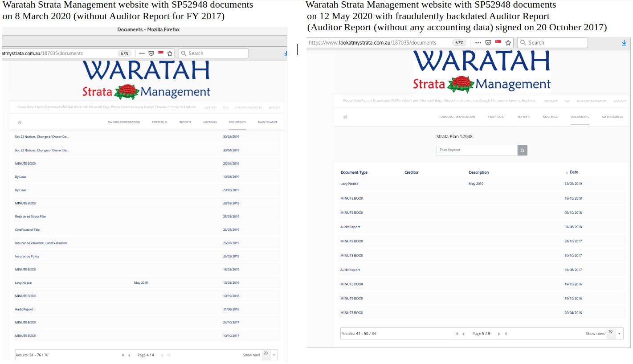This screenshot has height=364, width=633.
Task: Click flag extension icon in left browser
Action: (x=160, y=53)
